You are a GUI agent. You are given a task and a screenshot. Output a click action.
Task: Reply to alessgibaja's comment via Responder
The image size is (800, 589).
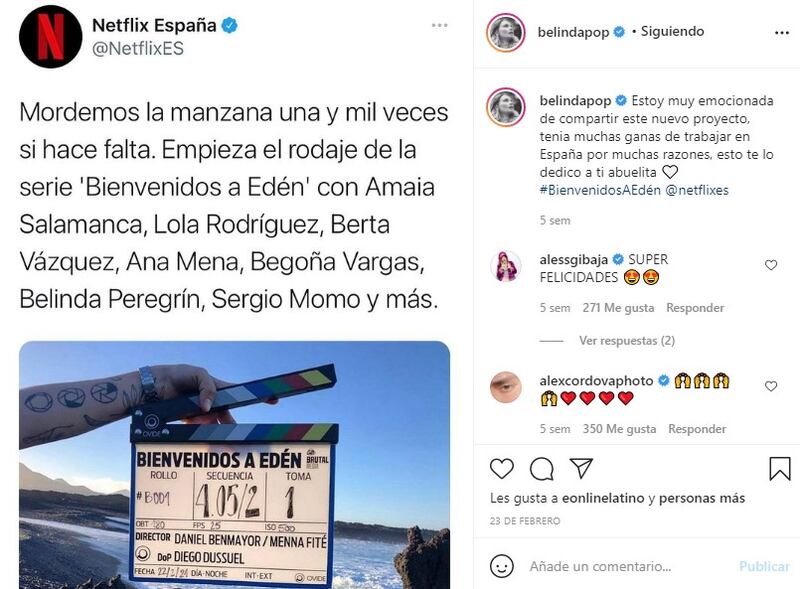(695, 308)
